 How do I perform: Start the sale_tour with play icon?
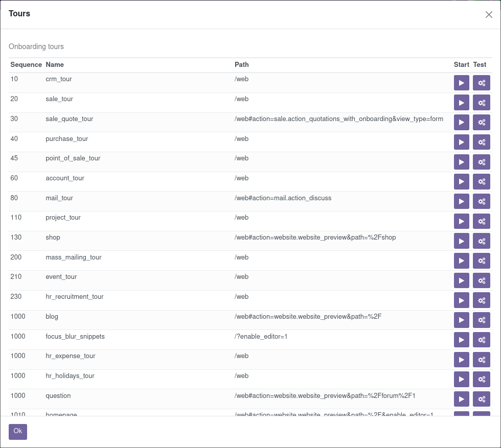[461, 103]
